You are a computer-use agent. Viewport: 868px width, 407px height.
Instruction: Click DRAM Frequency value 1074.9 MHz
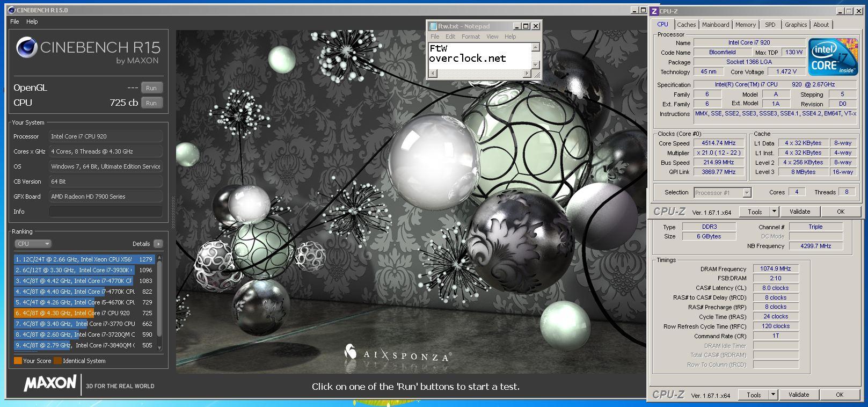pos(776,268)
